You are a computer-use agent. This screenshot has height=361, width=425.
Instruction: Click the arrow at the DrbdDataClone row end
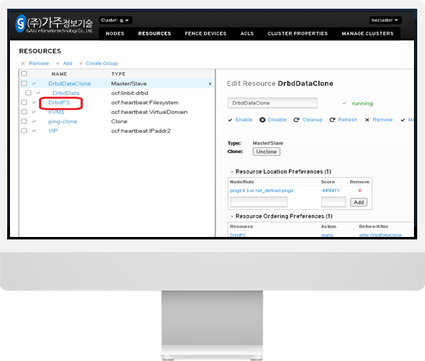coord(210,84)
